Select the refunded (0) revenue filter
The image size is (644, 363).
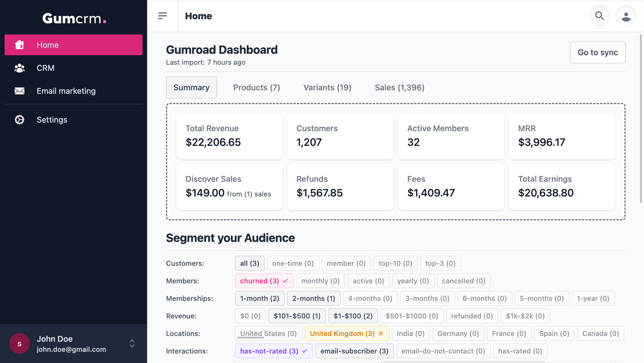click(472, 316)
